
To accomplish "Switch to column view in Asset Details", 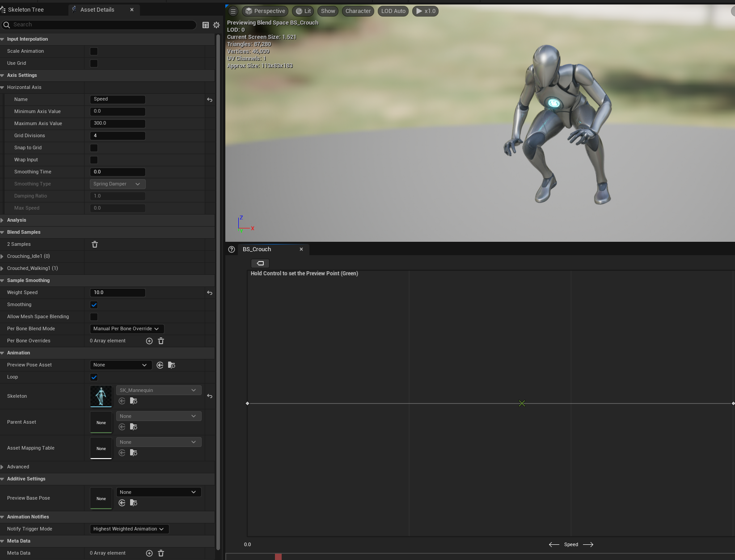I will pyautogui.click(x=205, y=25).
